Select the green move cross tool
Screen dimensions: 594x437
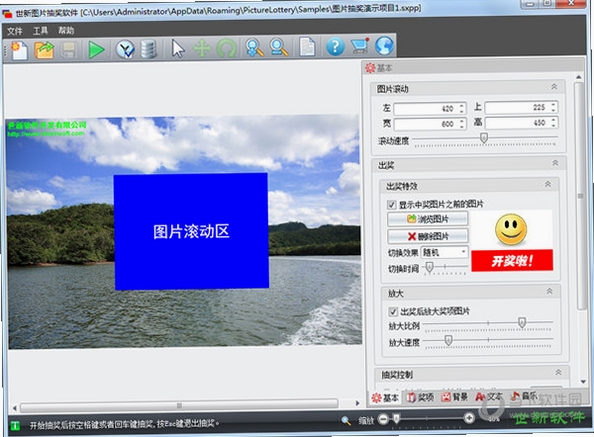pyautogui.click(x=202, y=48)
